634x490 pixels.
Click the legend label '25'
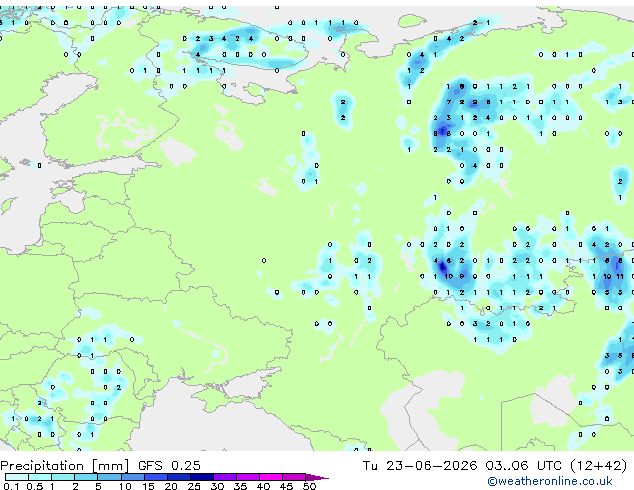pyautogui.click(x=194, y=486)
